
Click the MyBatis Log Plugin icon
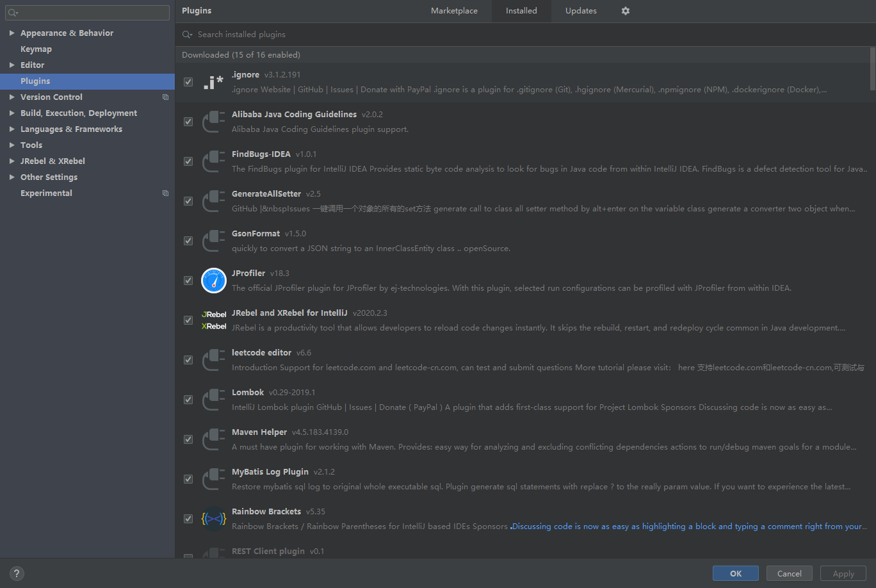click(x=213, y=479)
